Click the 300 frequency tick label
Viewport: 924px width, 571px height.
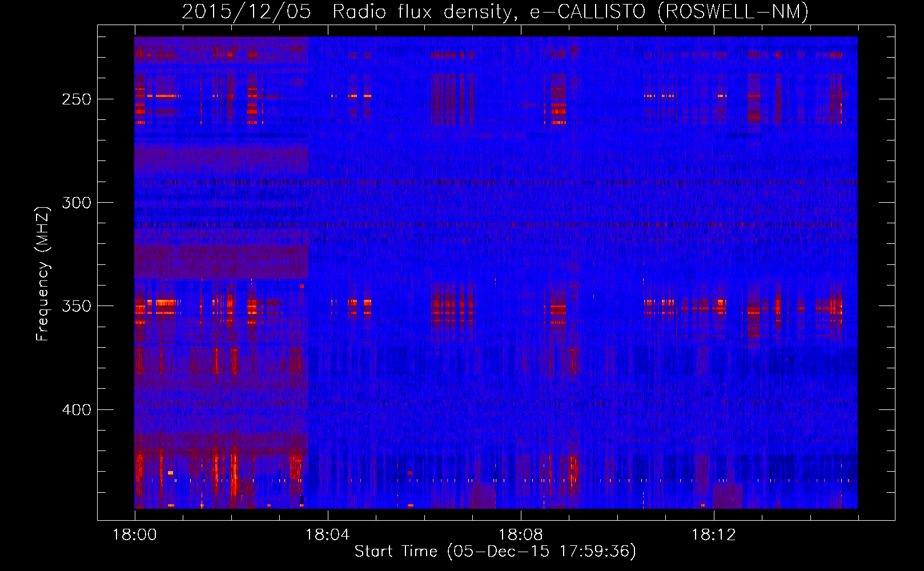point(76,203)
